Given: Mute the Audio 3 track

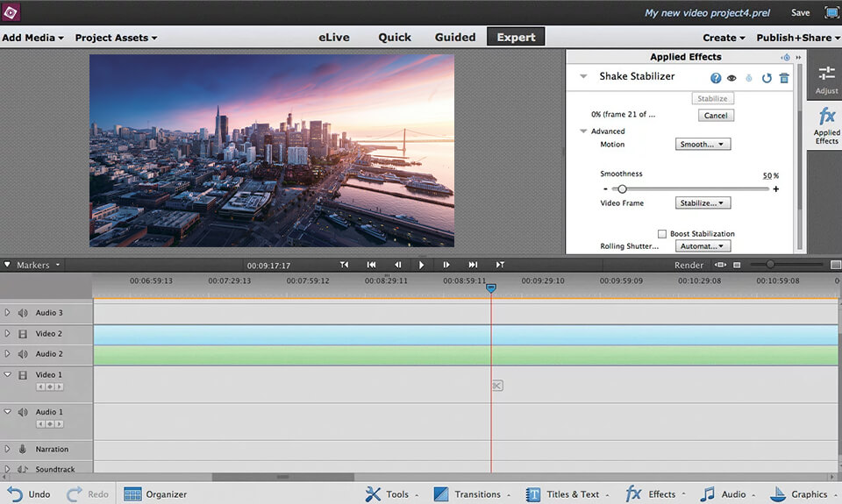Looking at the screenshot, I should (23, 313).
